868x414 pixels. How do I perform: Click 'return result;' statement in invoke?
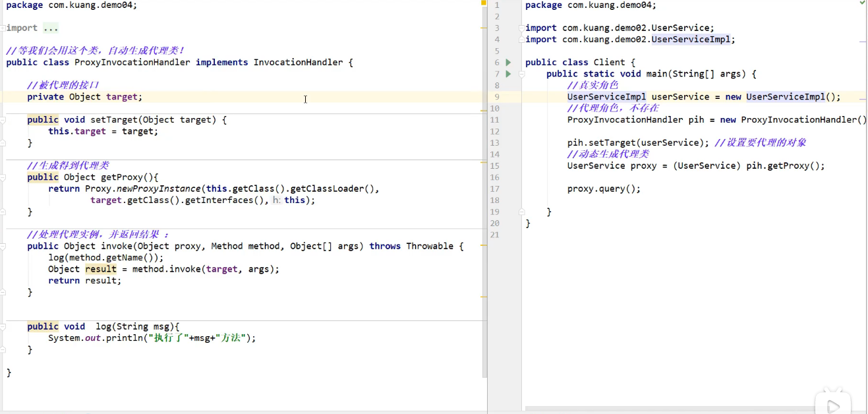(x=85, y=281)
